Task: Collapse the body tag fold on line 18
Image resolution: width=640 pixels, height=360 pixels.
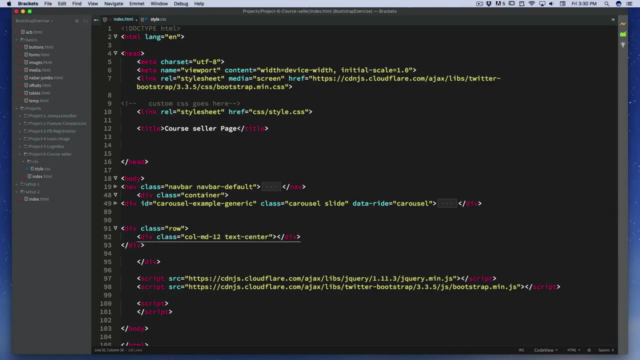Action: (116, 178)
